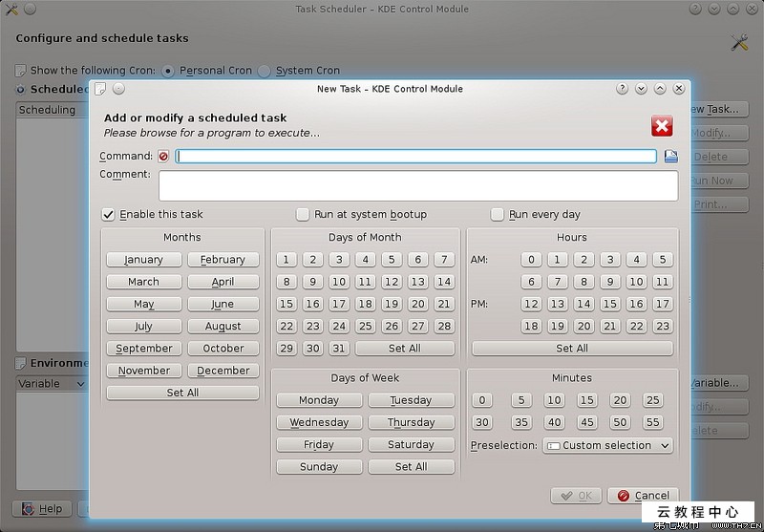Select the System Cron radio button

point(266,71)
